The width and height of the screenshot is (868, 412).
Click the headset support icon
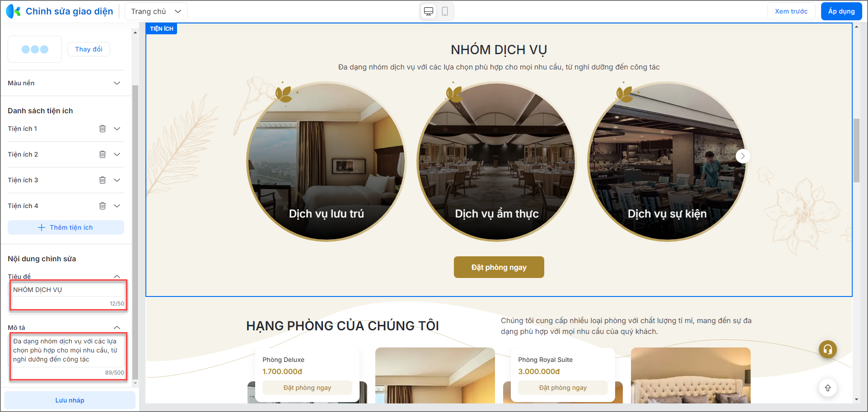[828, 349]
